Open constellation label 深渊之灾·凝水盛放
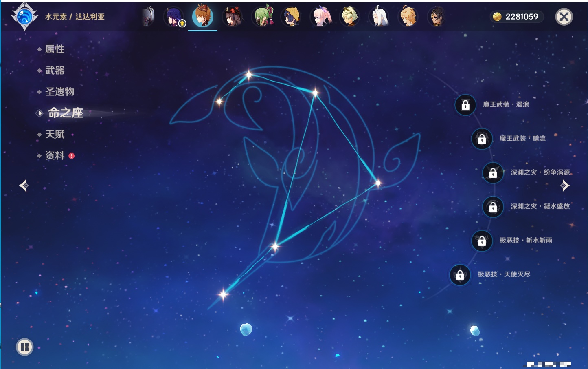Screen dimensions: 588x369 pyautogui.click(x=540, y=206)
